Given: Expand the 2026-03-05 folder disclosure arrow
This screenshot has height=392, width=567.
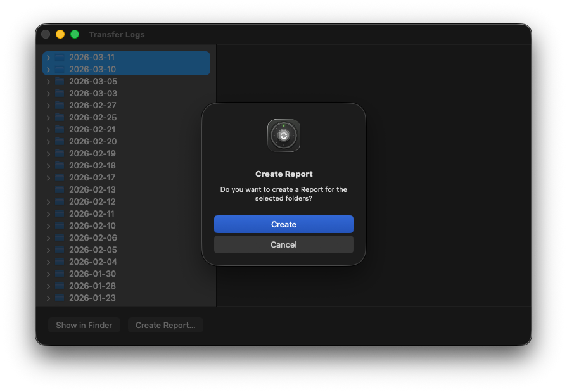Looking at the screenshot, I should 48,82.
